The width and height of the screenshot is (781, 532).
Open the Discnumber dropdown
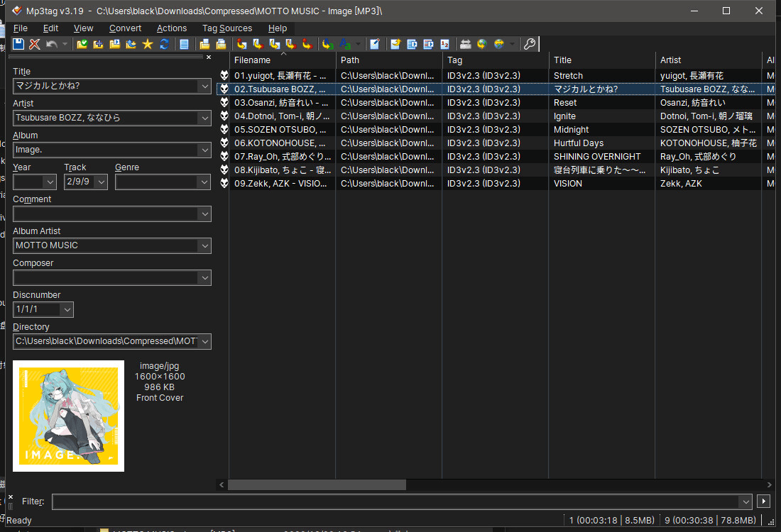(67, 309)
